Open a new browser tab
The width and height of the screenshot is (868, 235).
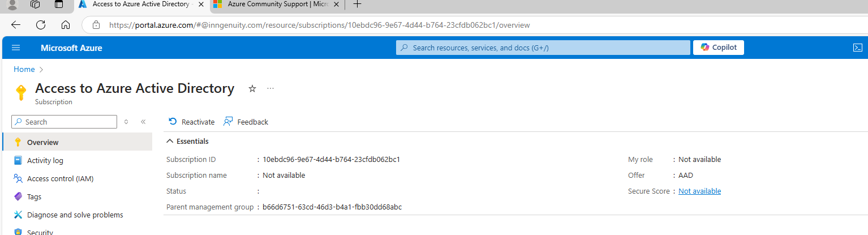[357, 5]
